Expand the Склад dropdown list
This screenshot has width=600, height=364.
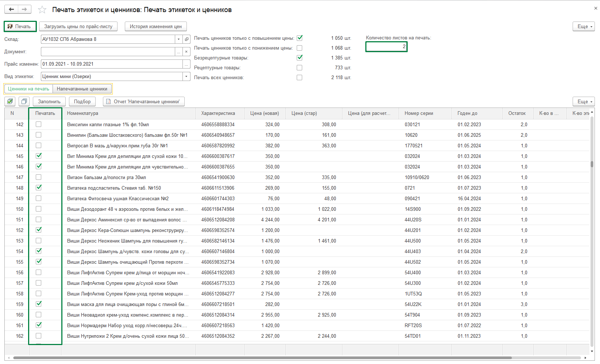pos(178,39)
